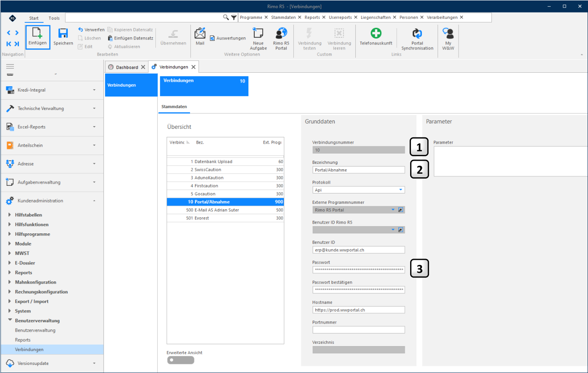
Task: Click the Portnummer input field
Action: point(359,330)
